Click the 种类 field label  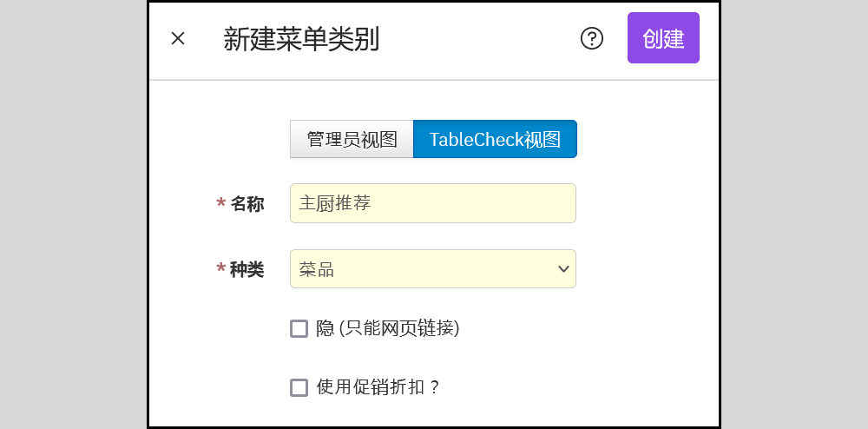pos(247,269)
